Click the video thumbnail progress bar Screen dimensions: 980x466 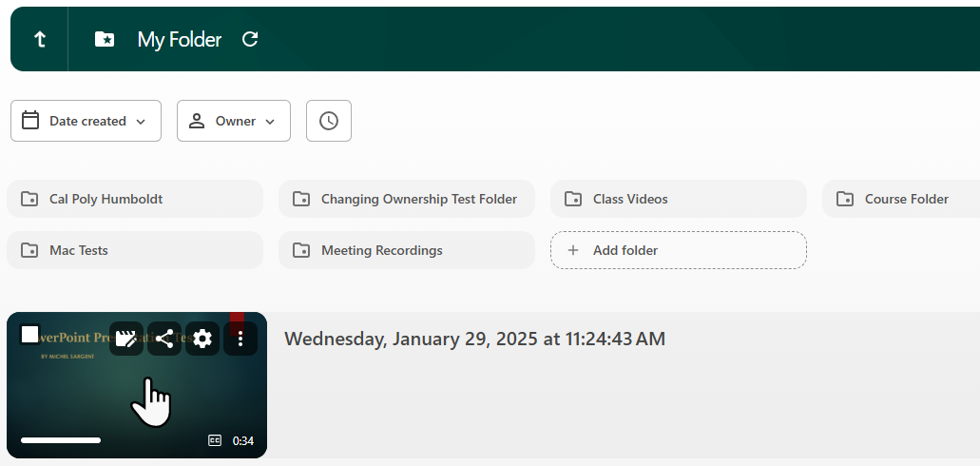[x=61, y=440]
